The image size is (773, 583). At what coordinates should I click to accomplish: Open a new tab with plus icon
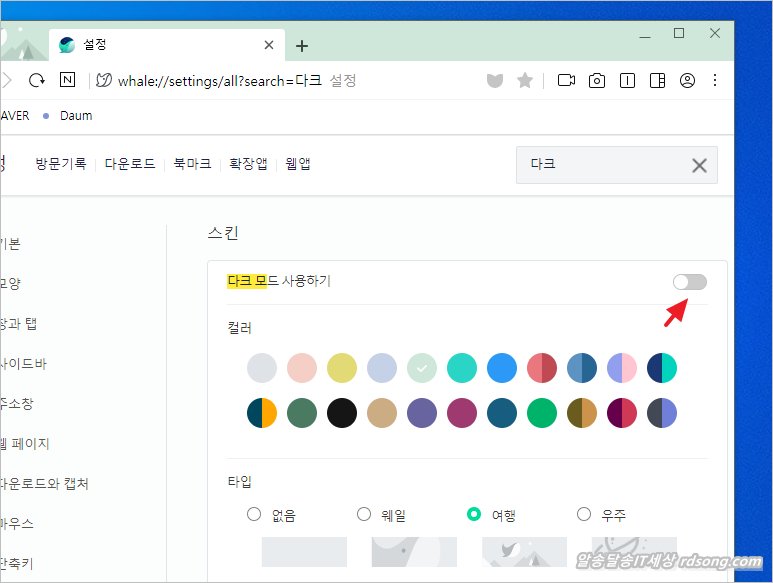pyautogui.click(x=302, y=45)
